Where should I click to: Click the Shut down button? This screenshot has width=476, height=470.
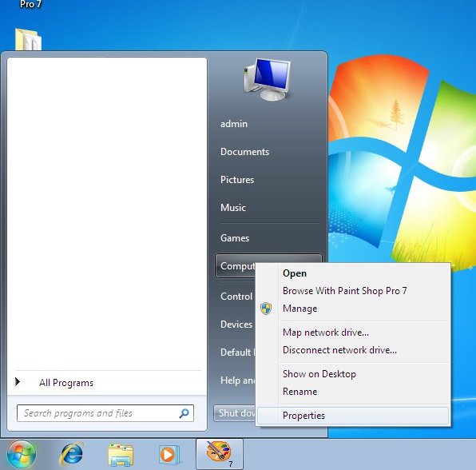click(x=235, y=413)
